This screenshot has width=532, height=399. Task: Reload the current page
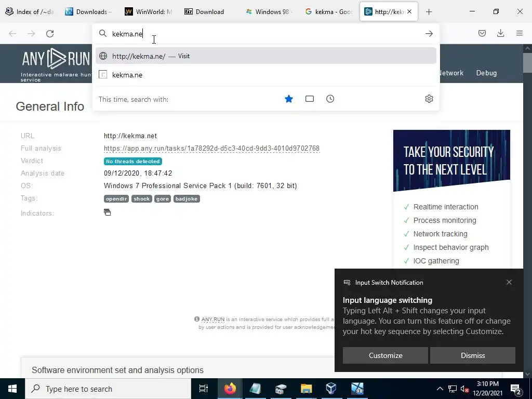tap(50, 34)
